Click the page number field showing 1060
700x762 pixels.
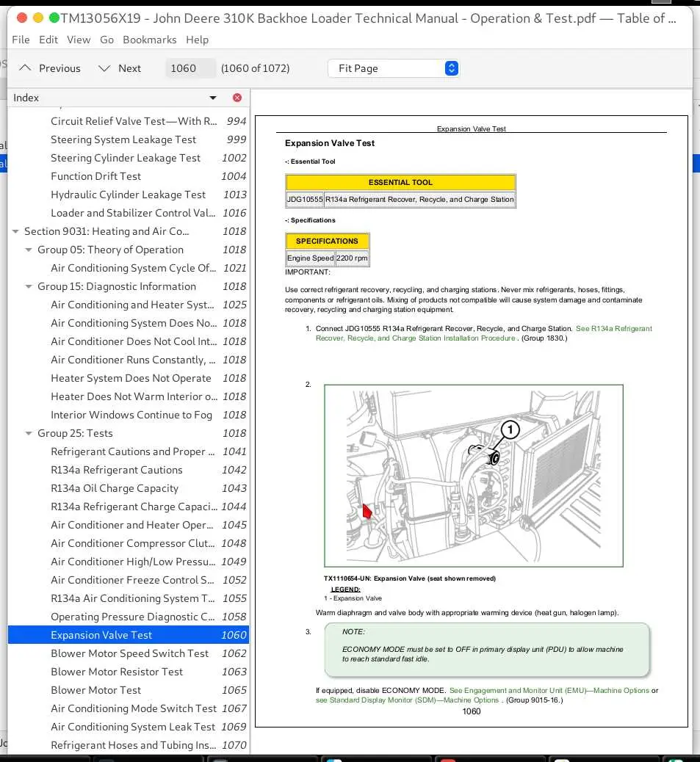tap(190, 68)
